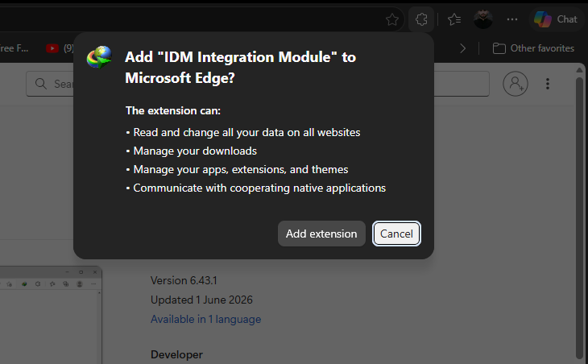
Task: Open the browser profile avatar
Action: click(x=483, y=19)
